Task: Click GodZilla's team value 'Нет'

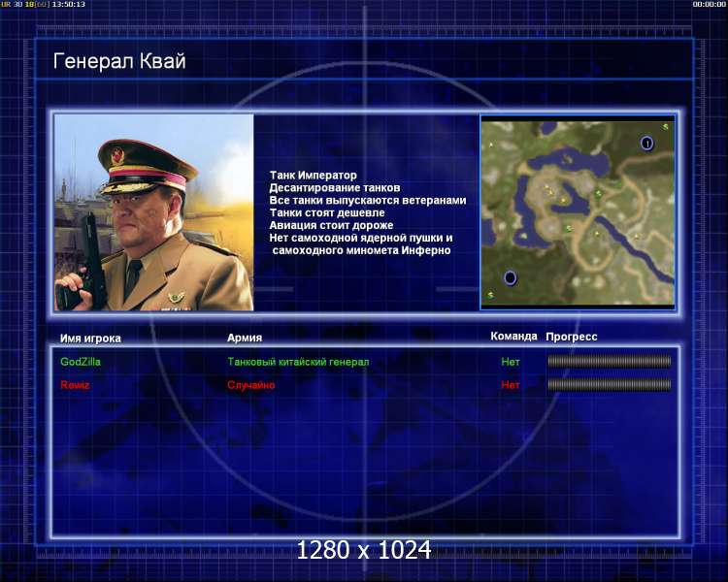Action: click(511, 362)
